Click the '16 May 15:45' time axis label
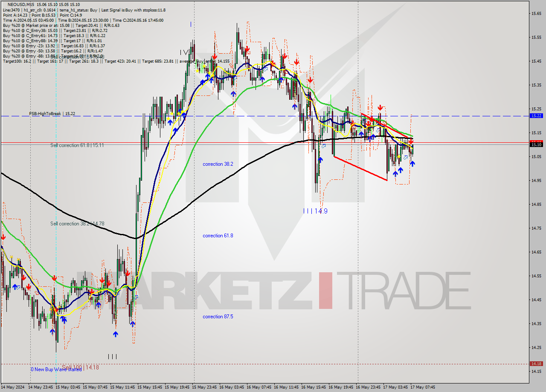 (314, 387)
